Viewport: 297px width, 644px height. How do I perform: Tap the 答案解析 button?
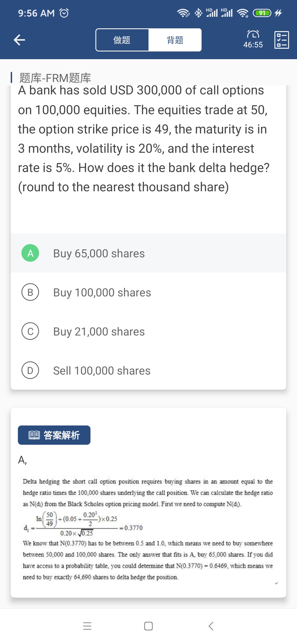tap(54, 435)
